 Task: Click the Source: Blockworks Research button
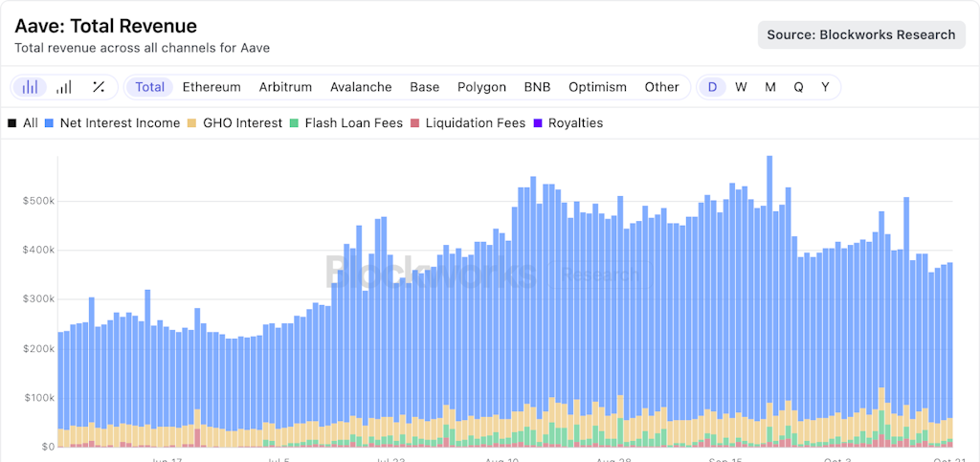[x=861, y=35]
